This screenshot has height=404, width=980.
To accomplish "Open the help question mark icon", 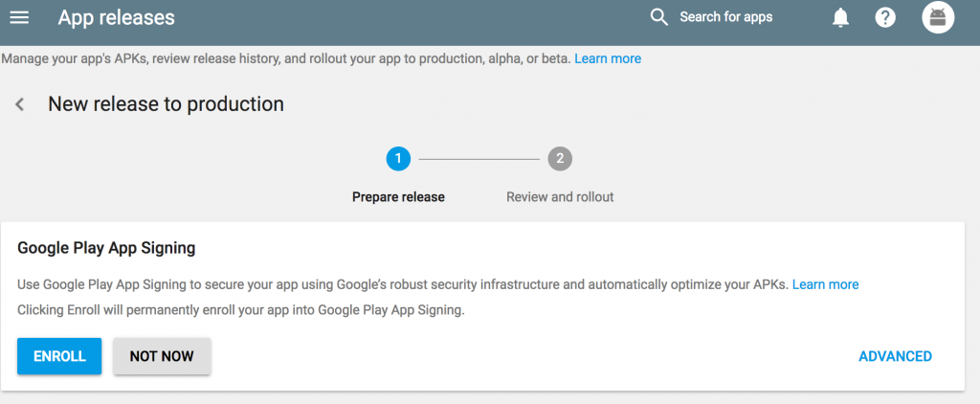I will pyautogui.click(x=885, y=17).
